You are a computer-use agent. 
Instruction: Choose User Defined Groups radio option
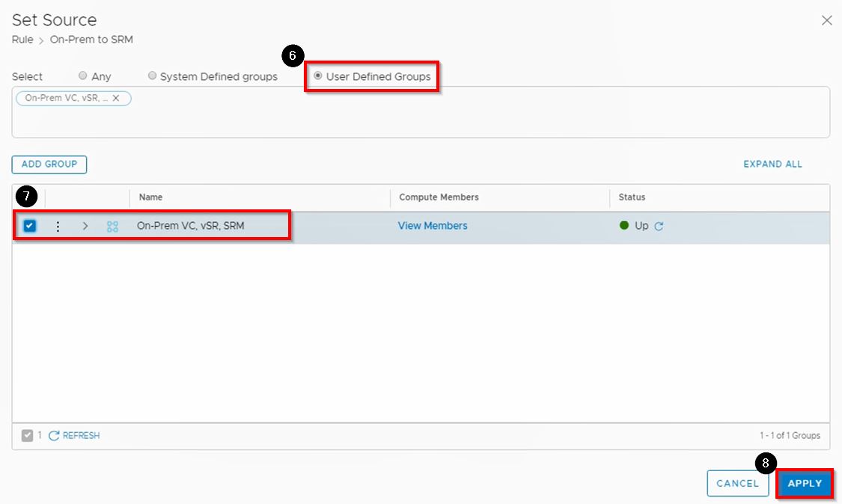(x=318, y=76)
